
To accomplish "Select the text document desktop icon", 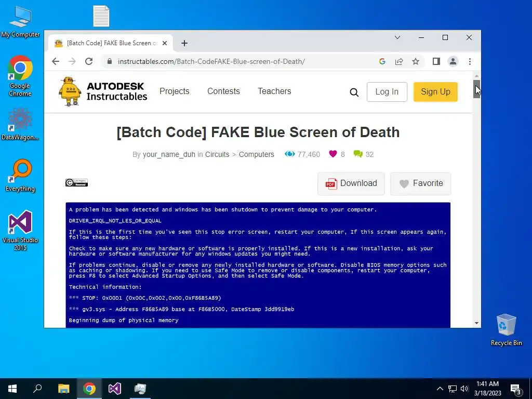I will pyautogui.click(x=101, y=16).
